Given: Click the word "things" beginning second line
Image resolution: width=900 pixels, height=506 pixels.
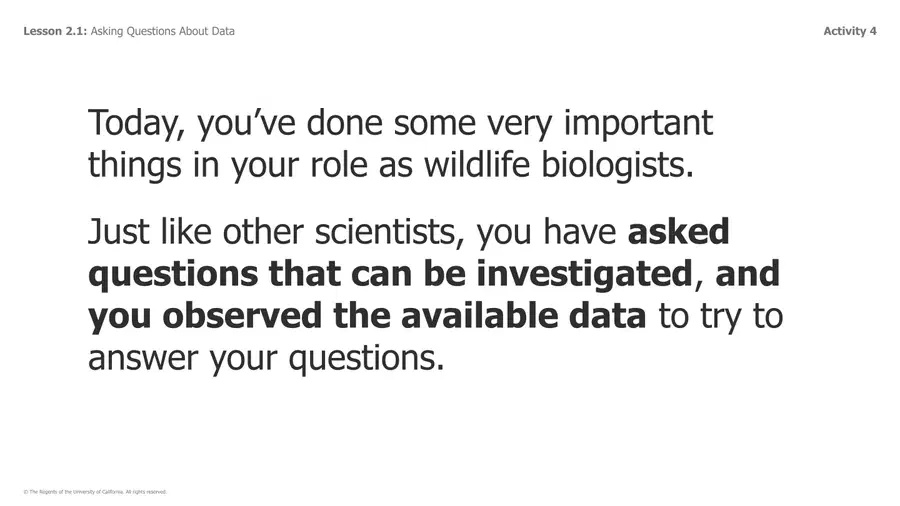Looking at the screenshot, I should tap(135, 165).
